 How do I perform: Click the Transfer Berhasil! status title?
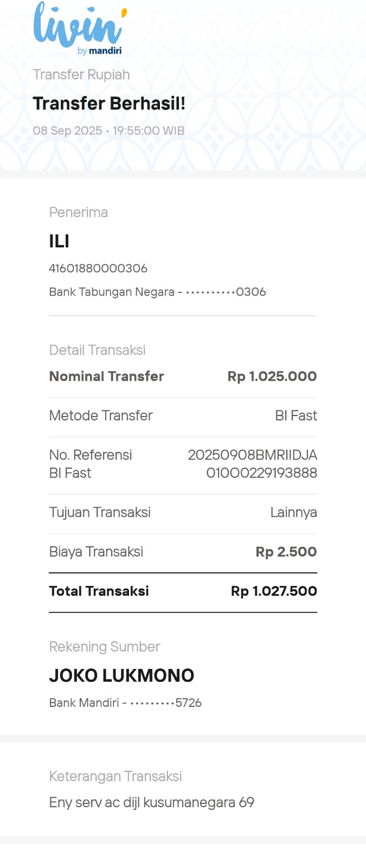click(109, 103)
